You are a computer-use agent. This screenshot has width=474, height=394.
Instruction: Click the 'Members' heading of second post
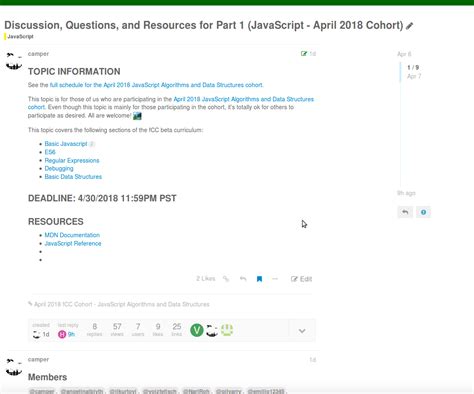47,377
